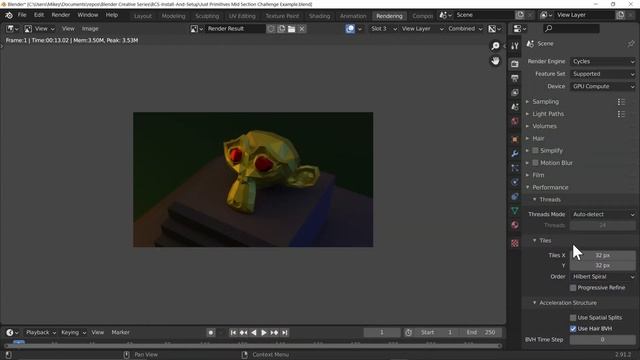
Task: Open the Render properties tab
Action: [515, 64]
